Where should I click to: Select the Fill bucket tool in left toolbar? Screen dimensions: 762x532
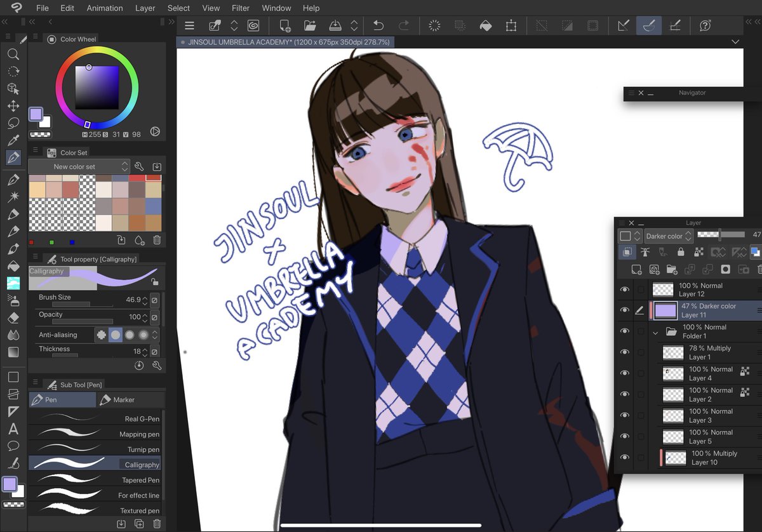tap(13, 266)
